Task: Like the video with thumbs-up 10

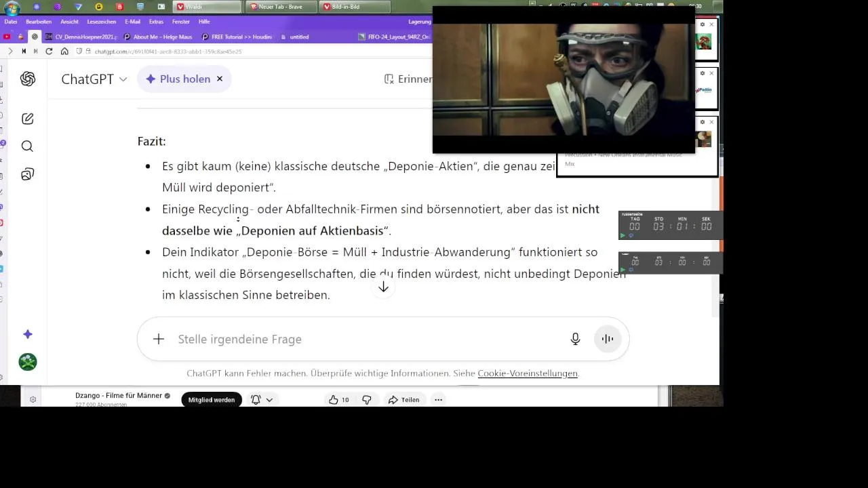Action: [338, 400]
